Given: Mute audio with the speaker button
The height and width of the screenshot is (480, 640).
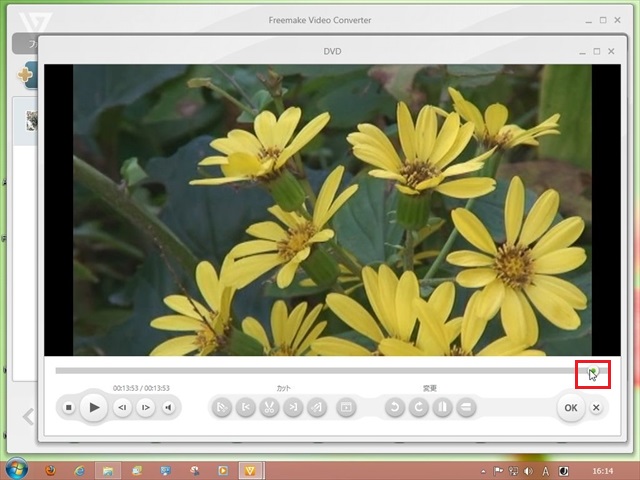Looking at the screenshot, I should 168,407.
